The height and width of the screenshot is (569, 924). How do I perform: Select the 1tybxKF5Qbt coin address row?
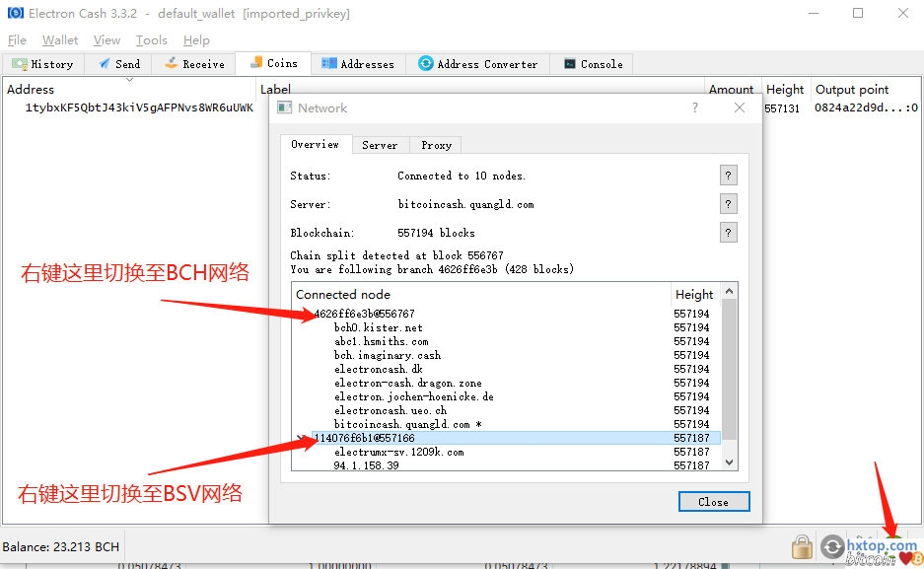point(139,108)
